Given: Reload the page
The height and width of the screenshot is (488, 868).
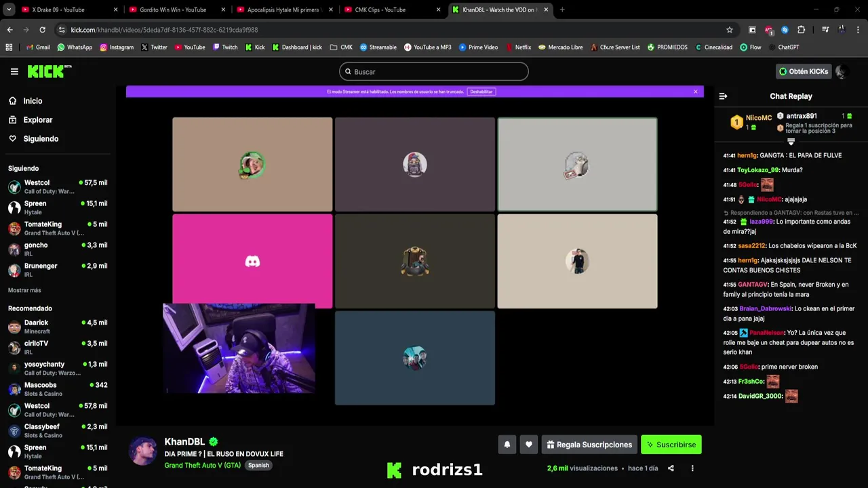Looking at the screenshot, I should [42, 30].
